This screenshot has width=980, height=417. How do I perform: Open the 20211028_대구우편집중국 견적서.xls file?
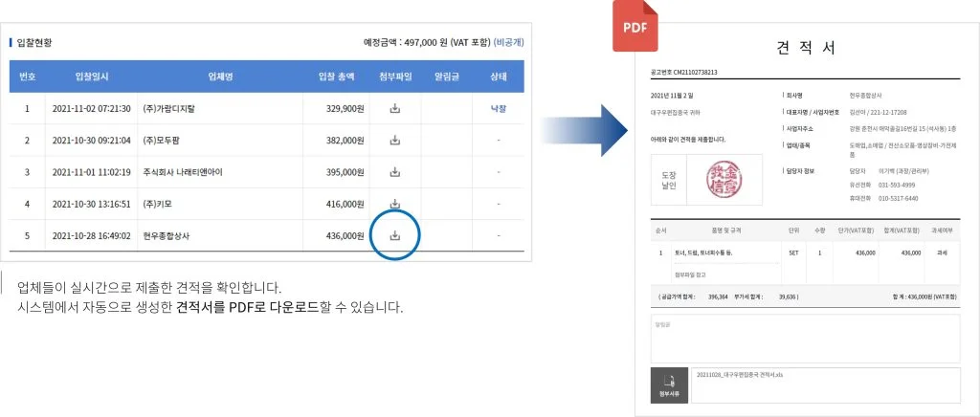(740, 375)
